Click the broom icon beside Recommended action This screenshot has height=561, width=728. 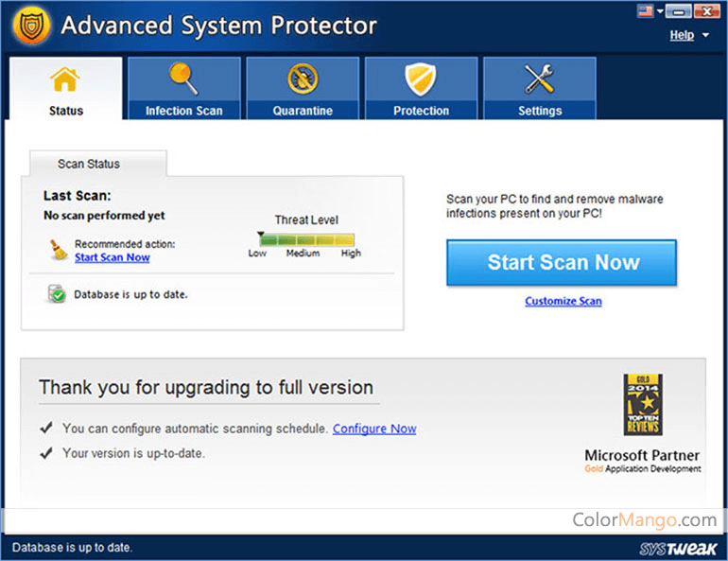(57, 250)
